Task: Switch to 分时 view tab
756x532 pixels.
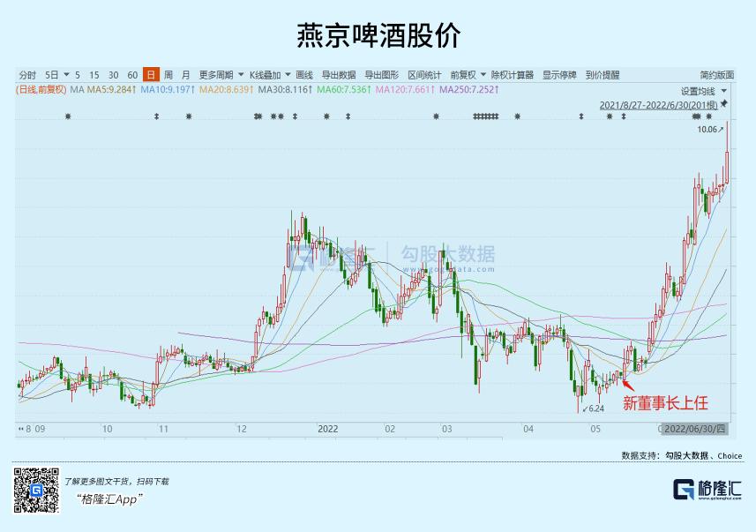Action: [x=27, y=75]
